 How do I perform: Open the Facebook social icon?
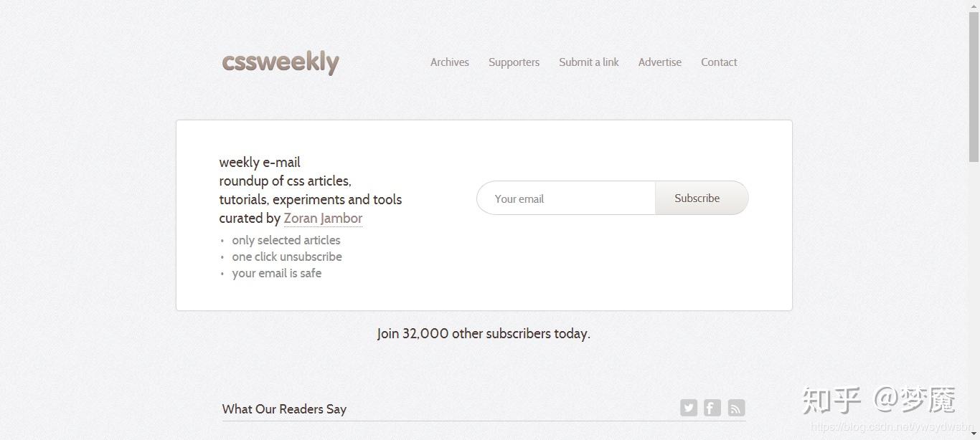[712, 408]
